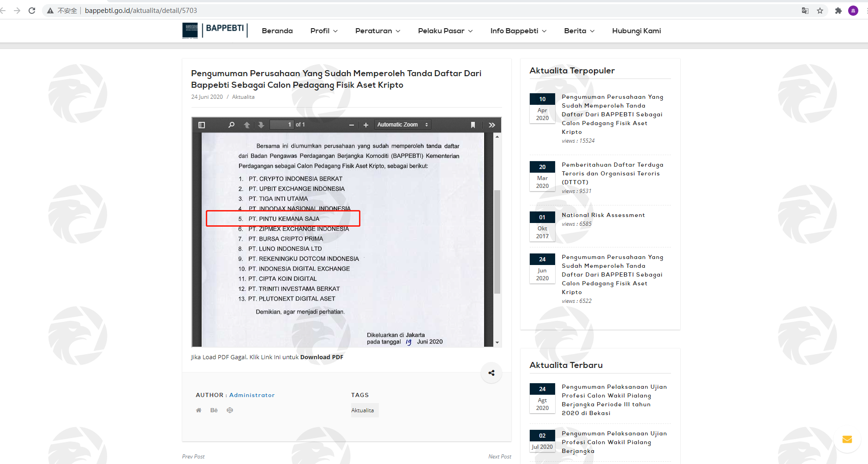Click PT. LUNO INDONESIA LTD in PDF

(x=285, y=249)
